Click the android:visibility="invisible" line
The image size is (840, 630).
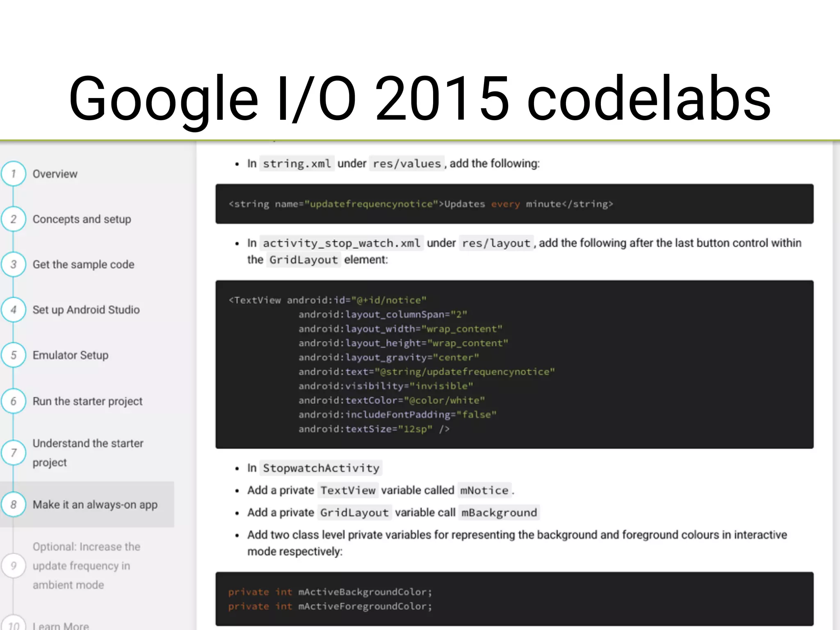tap(386, 386)
